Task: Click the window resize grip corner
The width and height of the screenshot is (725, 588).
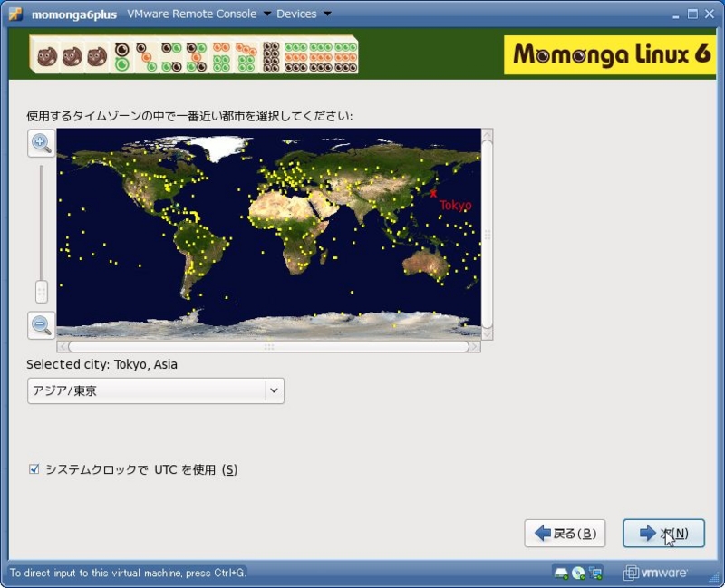Action: click(715, 576)
